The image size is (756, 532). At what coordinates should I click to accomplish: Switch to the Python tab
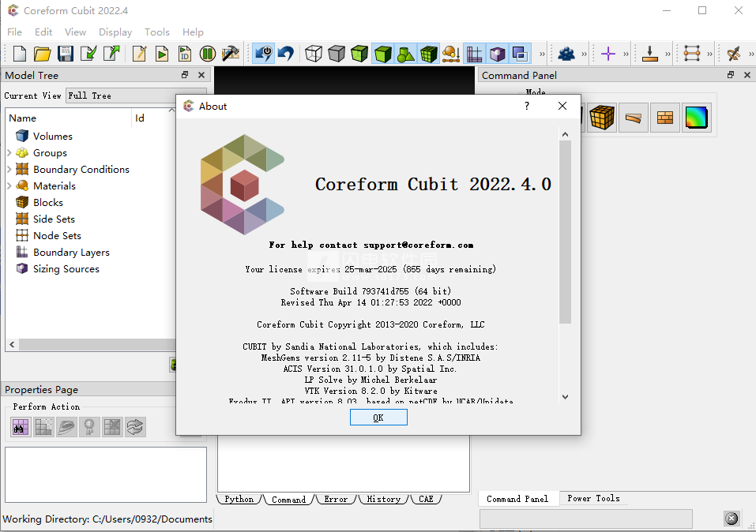point(239,499)
